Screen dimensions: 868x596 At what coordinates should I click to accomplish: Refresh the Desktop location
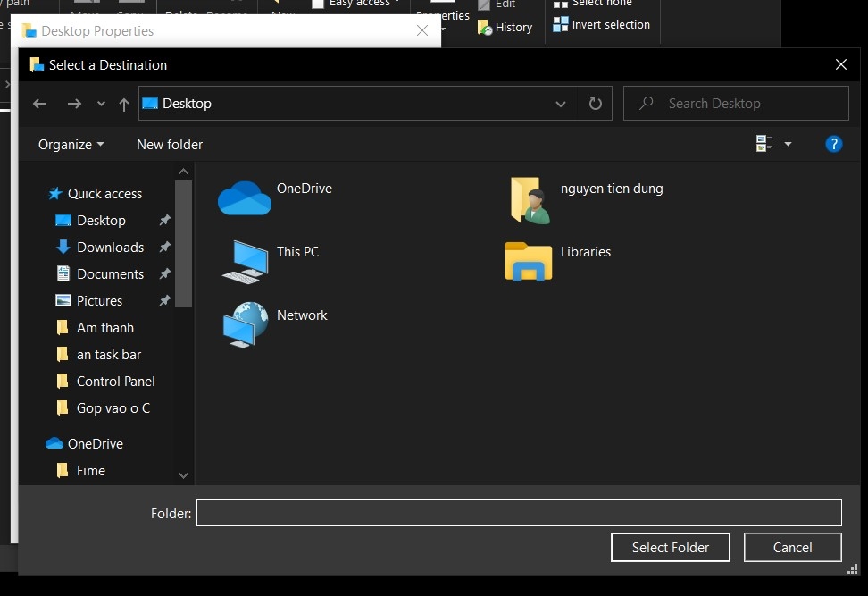[595, 104]
